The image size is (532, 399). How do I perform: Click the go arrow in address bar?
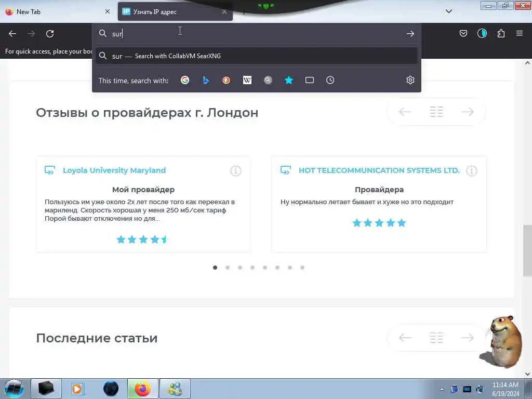(410, 34)
